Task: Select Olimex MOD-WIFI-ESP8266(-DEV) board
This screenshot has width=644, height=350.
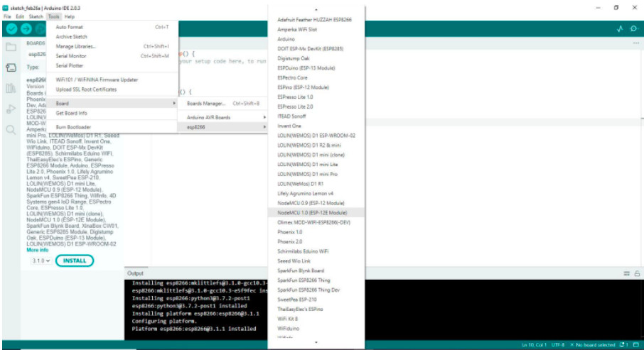Action: (316, 222)
